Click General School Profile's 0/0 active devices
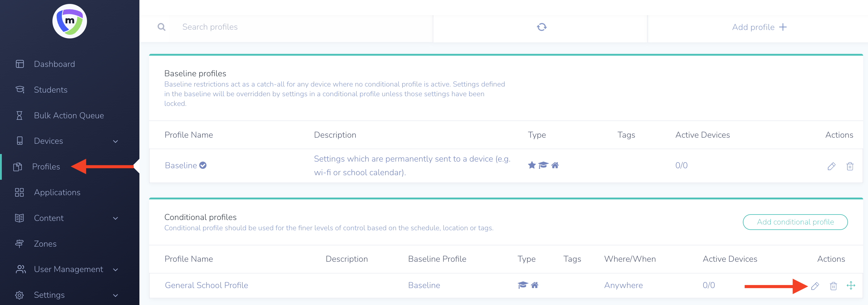 pos(709,285)
